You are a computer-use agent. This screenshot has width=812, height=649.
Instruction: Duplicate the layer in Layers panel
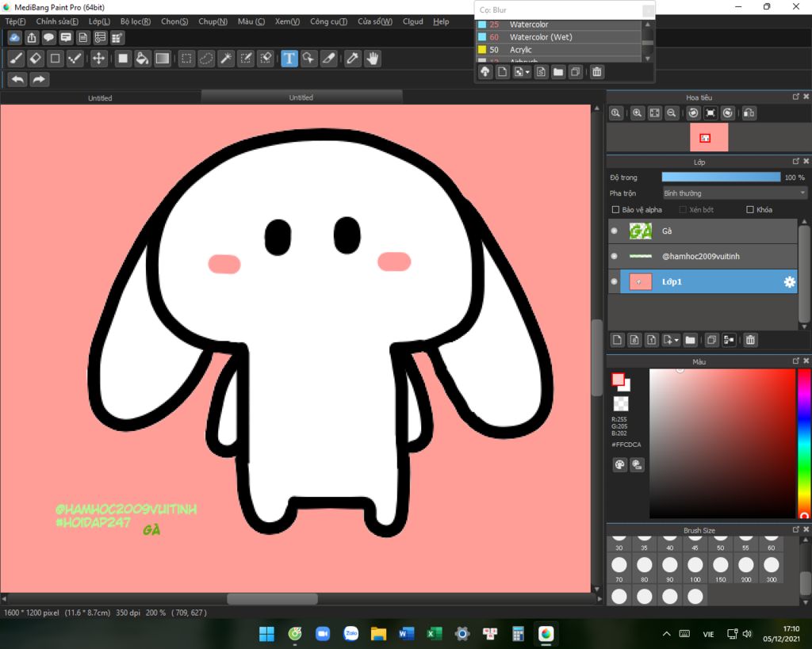[711, 340]
